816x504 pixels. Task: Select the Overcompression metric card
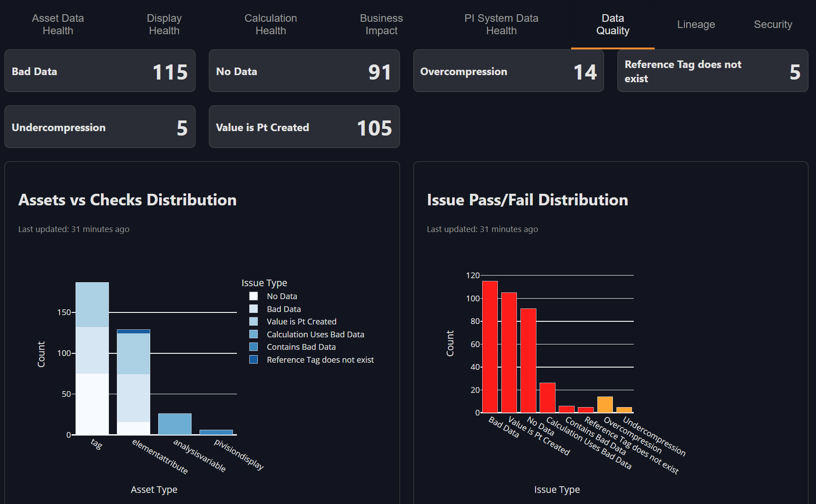(508, 71)
